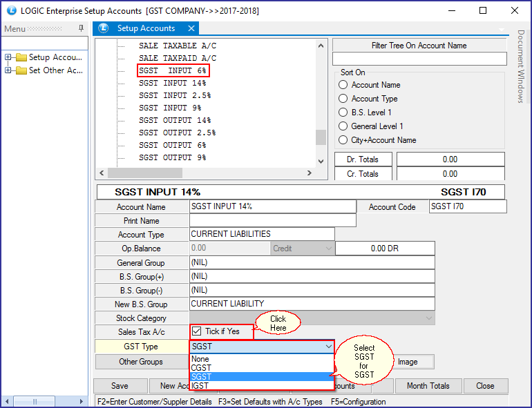Open the GST Type dropdown arrow
Screen dimensions: 532x408
pos(328,347)
